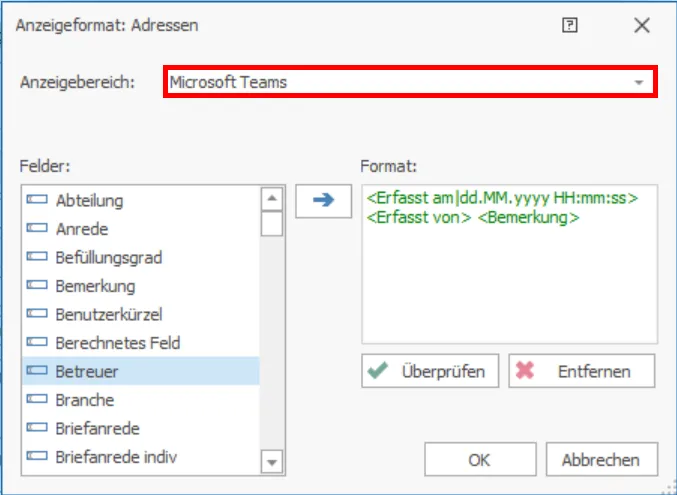Click the help question mark icon
Screen dimensions: 677x495
pyautogui.click(x=569, y=25)
